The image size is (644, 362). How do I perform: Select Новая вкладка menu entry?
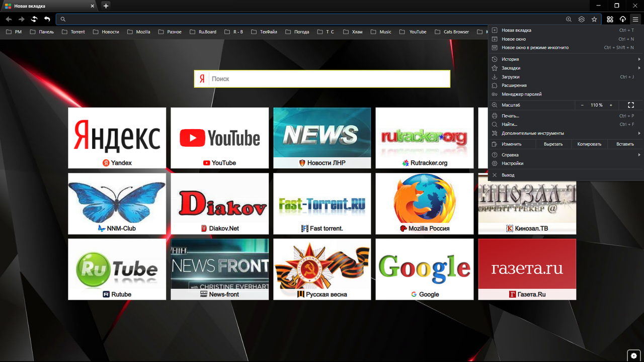[x=566, y=30]
